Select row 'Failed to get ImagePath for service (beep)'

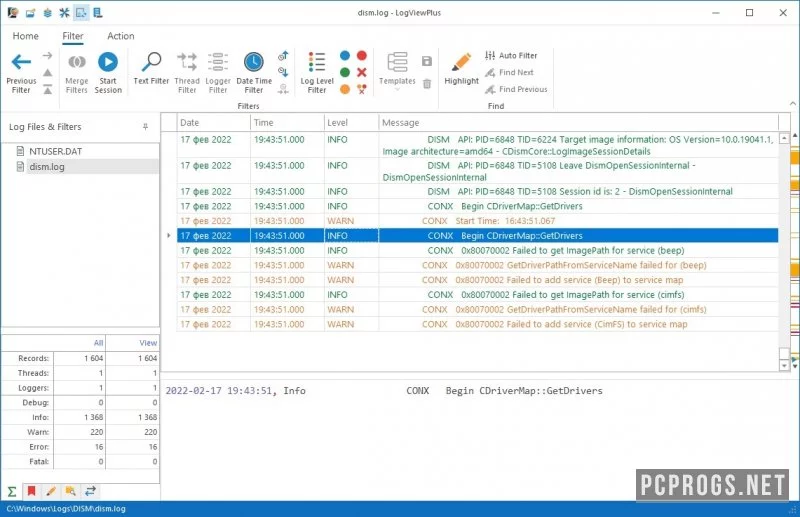[x=478, y=251]
